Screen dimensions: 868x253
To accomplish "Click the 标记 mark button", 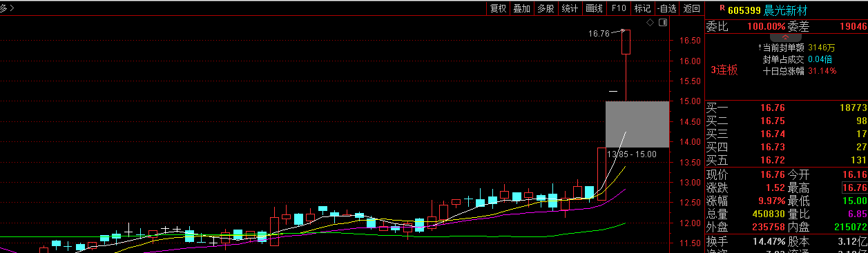I will 643,8.
